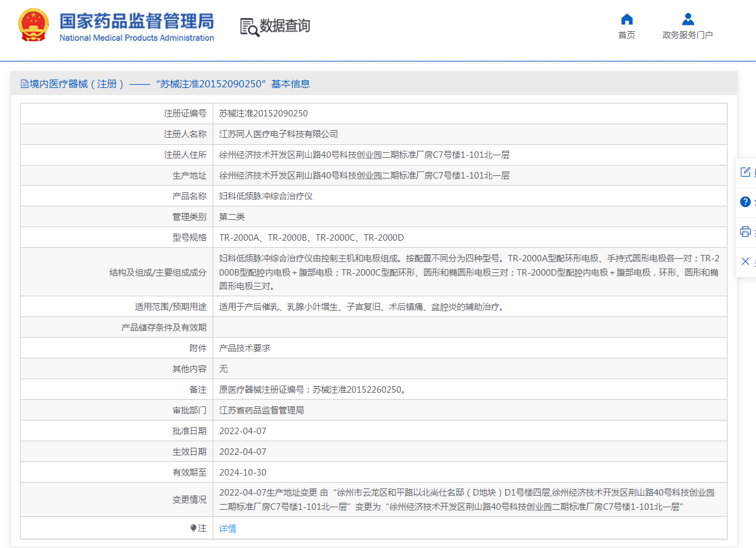This screenshot has height=548, width=756.
Task: Click 妇科低频脉冲综合治疗仪 product name
Action: pyautogui.click(x=266, y=196)
